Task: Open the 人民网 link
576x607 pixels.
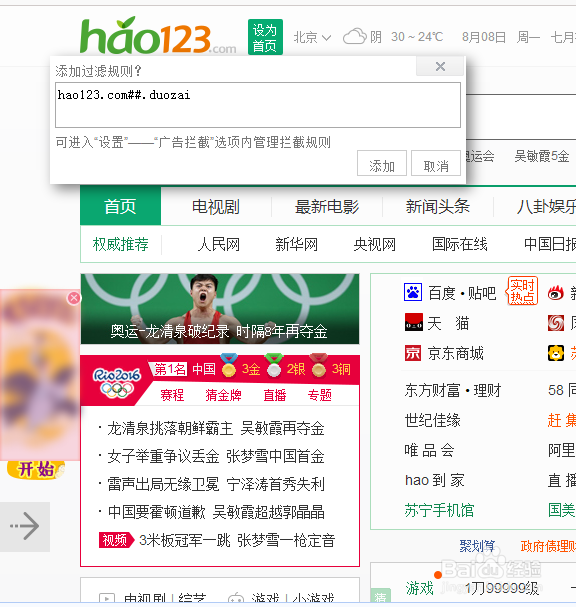Action: point(219,245)
